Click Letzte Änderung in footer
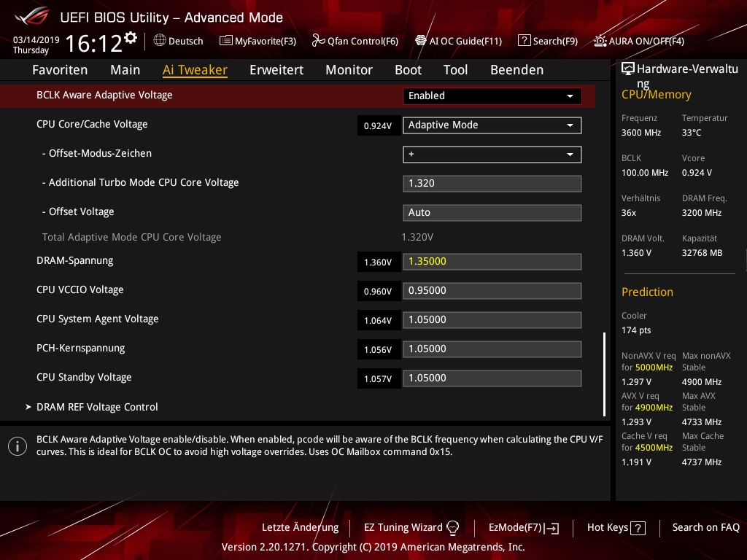The image size is (747, 560). [300, 527]
